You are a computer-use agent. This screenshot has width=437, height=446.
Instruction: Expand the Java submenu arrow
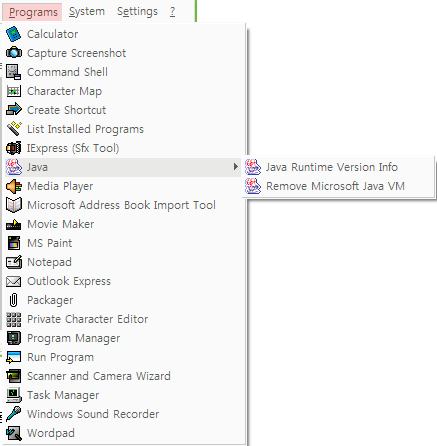pyautogui.click(x=236, y=167)
